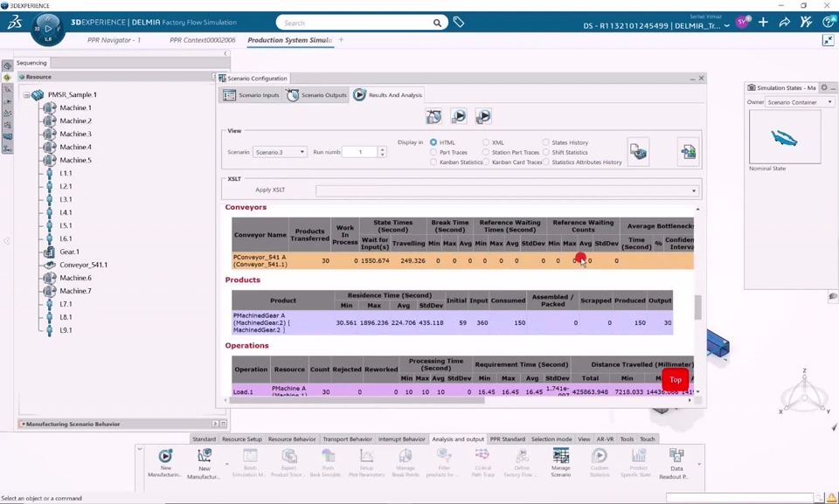
Task: Switch to Transport Behavior ribbon tab
Action: click(x=347, y=438)
